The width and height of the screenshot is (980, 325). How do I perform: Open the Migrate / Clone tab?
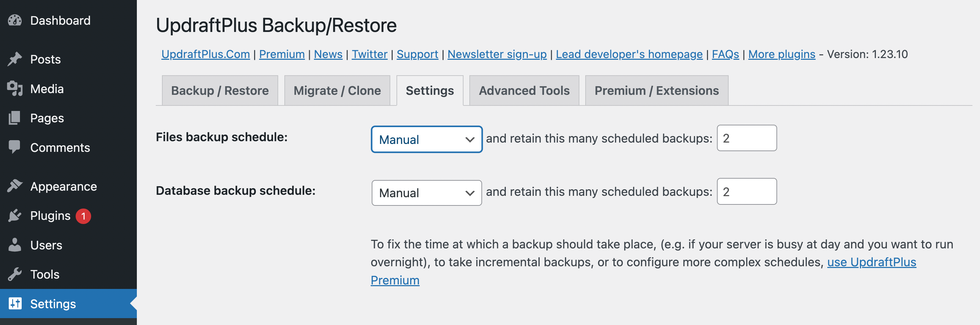337,90
